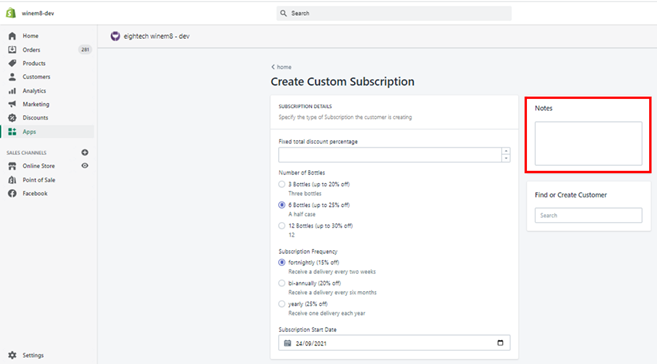Screen dimensions: 657x364
Task: Click the 'A half case' description text
Action: [x=302, y=214]
